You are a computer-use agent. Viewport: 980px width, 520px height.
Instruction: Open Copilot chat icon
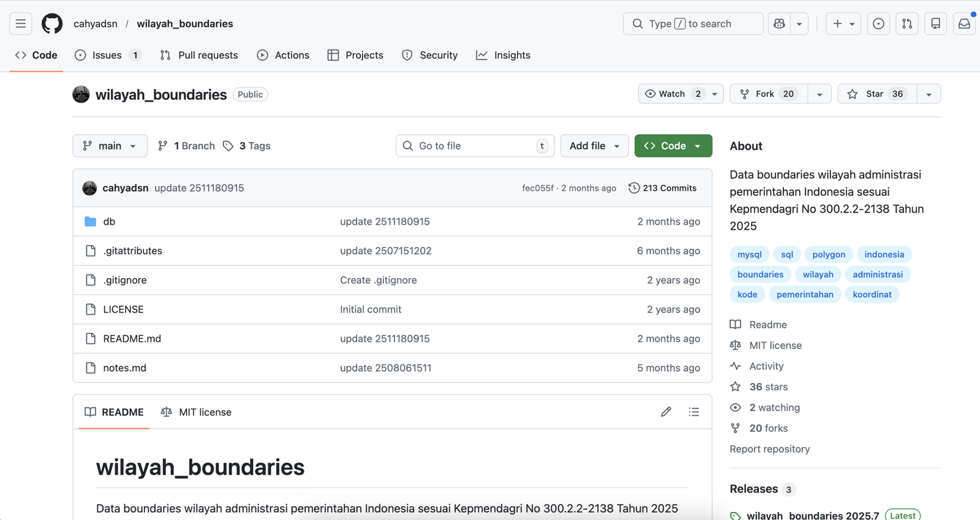[779, 24]
